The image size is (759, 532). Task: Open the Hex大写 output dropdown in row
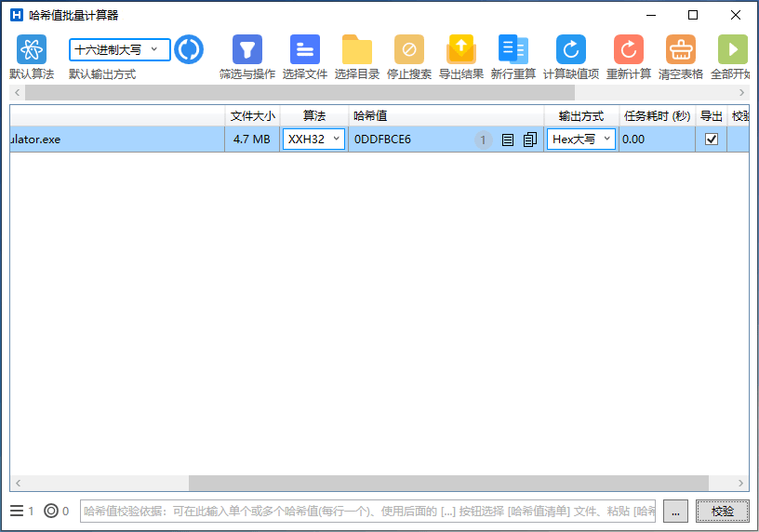click(x=581, y=140)
